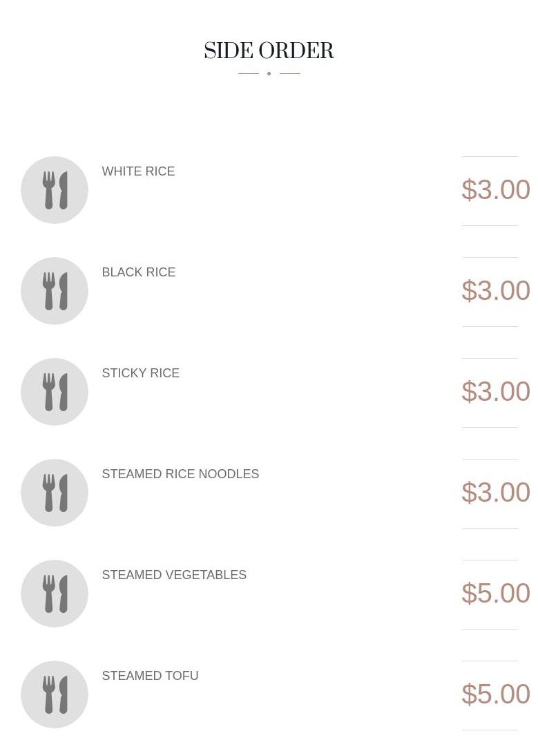Image resolution: width=538 pixels, height=756 pixels.
Task: Click the Steamed Tofu utensils icon
Action: pyautogui.click(x=55, y=694)
